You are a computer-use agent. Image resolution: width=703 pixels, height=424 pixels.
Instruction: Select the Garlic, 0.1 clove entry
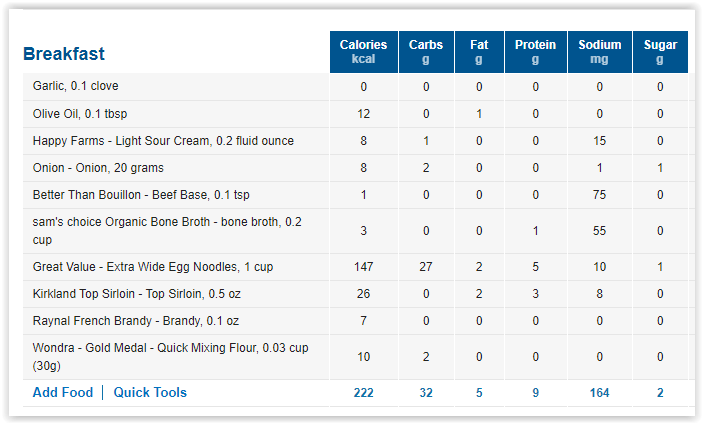coord(75,86)
